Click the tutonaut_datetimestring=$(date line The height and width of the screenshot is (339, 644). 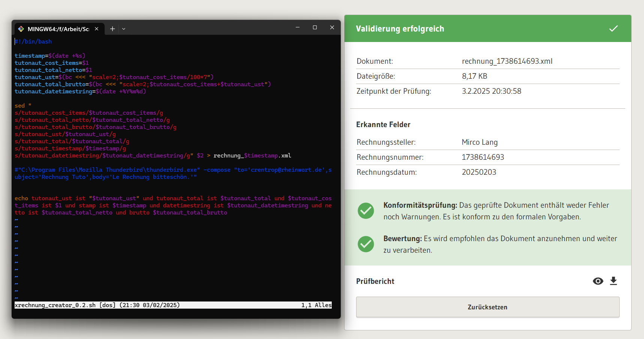click(x=80, y=91)
